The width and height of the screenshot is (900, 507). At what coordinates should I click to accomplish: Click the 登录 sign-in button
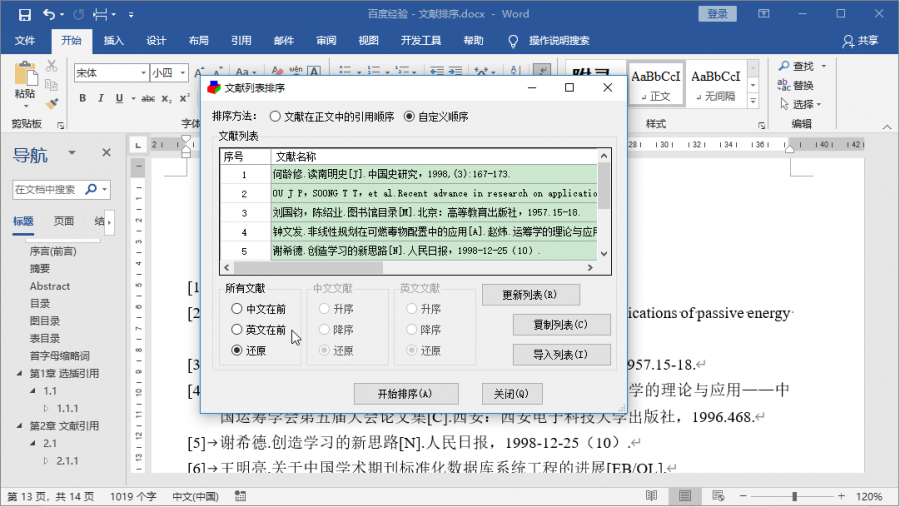[717, 14]
